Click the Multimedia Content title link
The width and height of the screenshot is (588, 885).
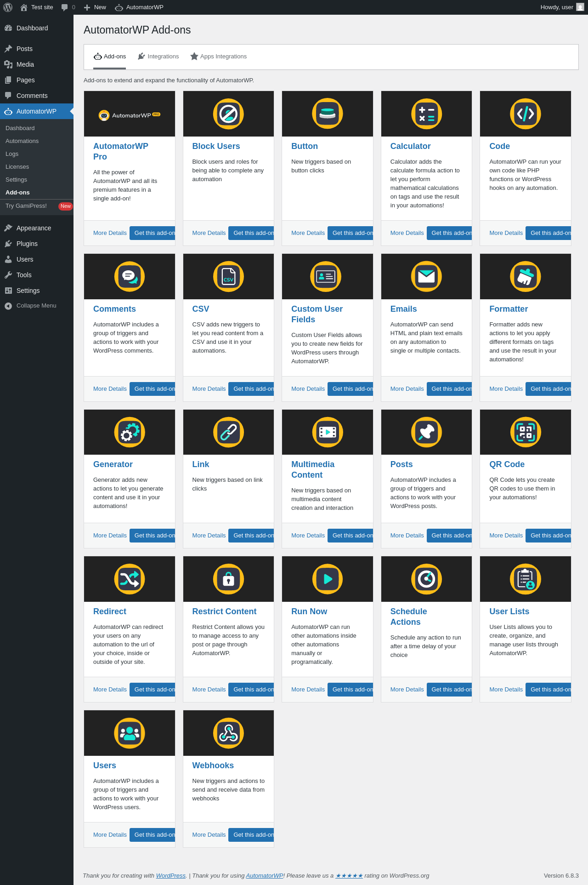313,470
